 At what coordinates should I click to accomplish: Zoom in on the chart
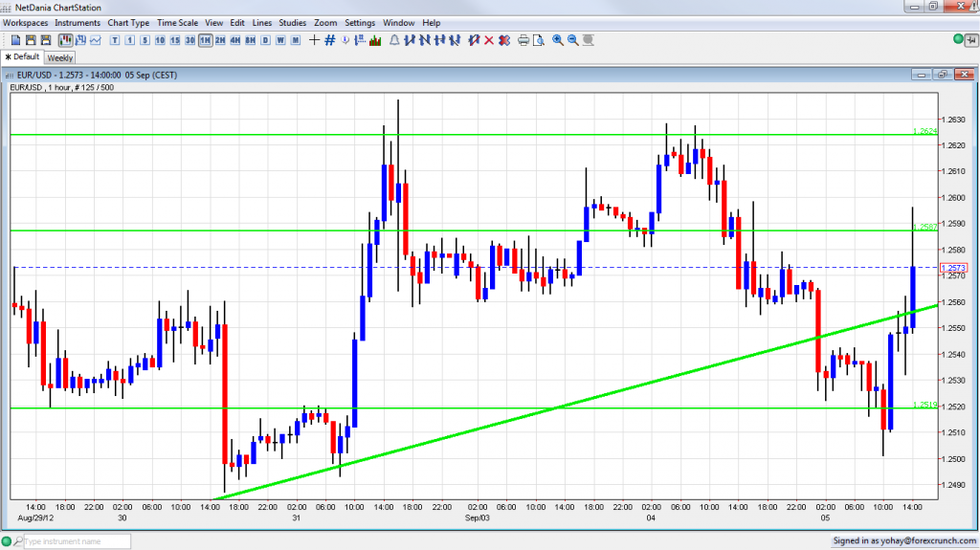558,40
